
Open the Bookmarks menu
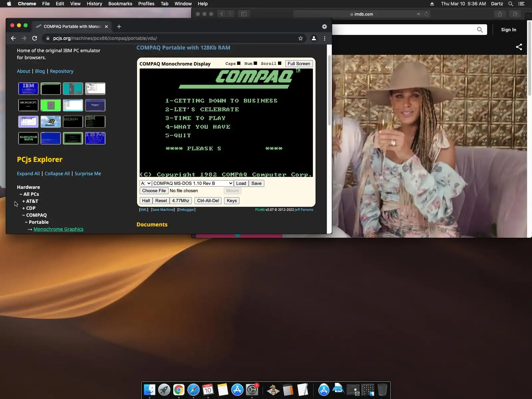120,4
